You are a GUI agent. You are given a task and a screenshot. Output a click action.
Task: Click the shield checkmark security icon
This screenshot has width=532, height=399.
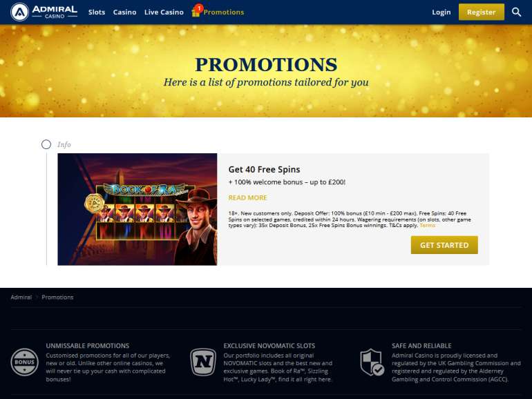[x=372, y=362]
